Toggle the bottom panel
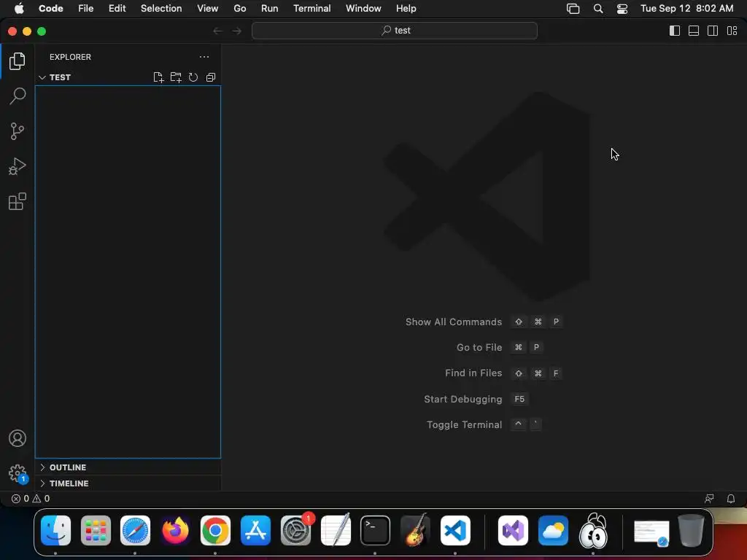 point(694,31)
